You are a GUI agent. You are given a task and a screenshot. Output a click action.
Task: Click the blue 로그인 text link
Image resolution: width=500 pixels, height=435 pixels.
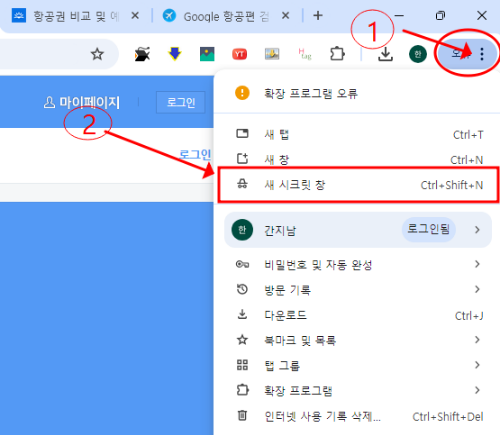click(195, 154)
